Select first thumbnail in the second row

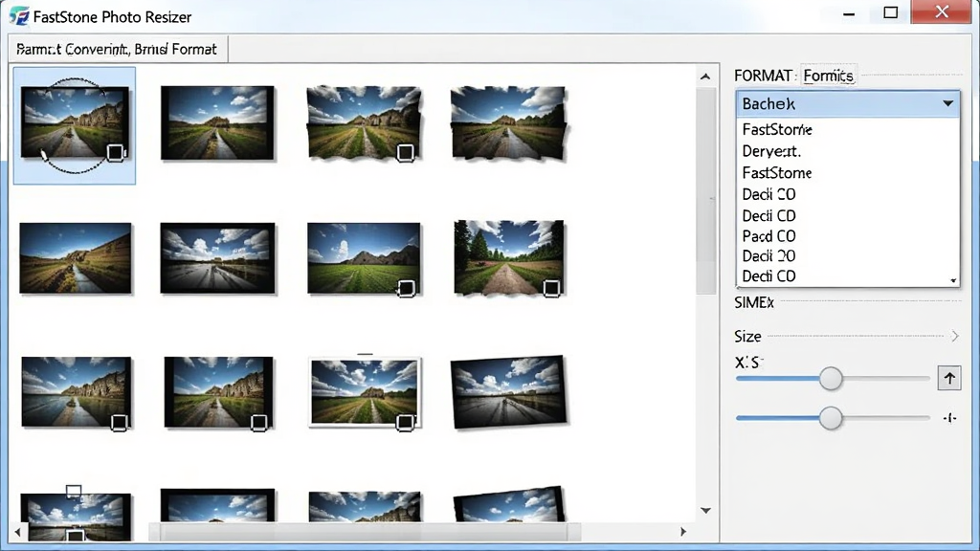pos(76,258)
